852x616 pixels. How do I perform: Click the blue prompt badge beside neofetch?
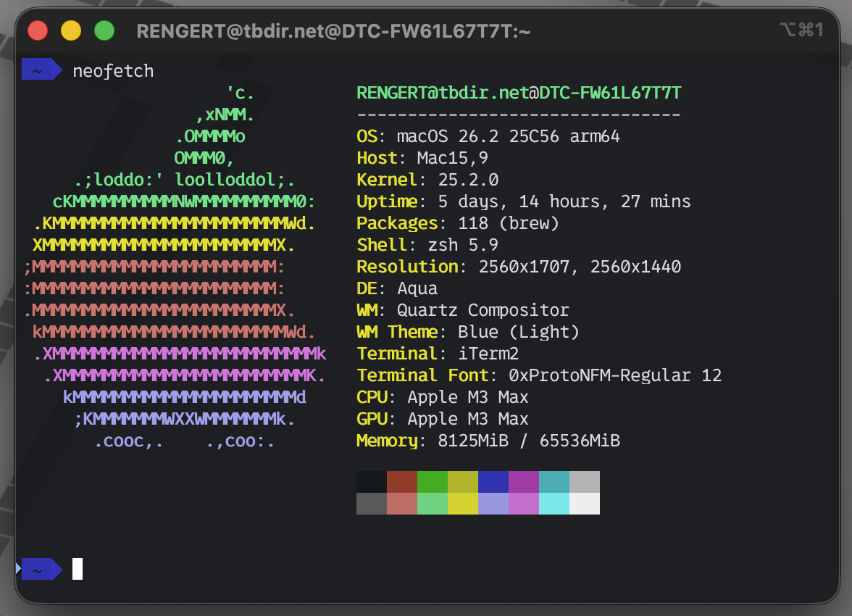[39, 70]
